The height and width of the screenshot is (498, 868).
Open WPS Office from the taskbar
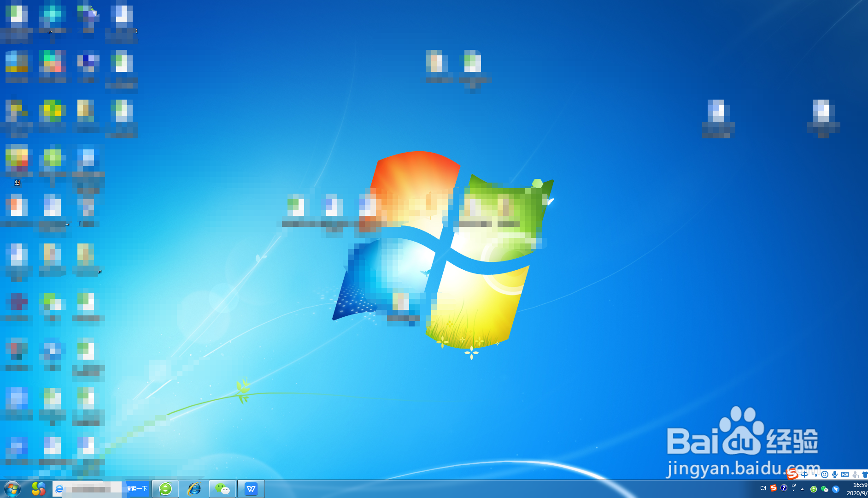[x=251, y=489]
